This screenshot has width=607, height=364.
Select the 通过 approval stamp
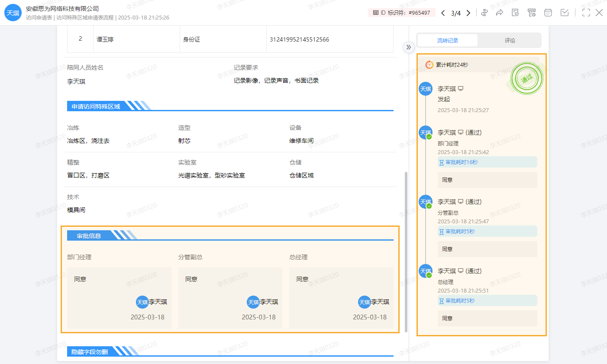coord(526,78)
